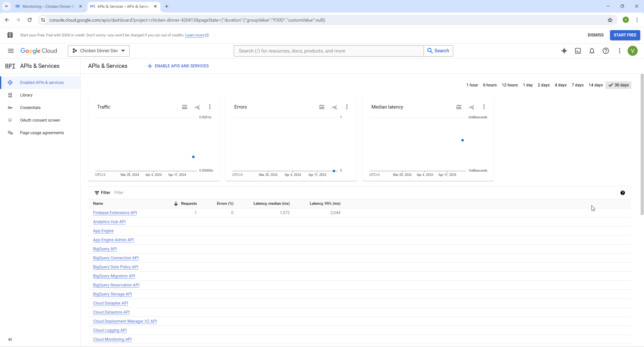Click Enable APIs and Services button
Viewport: 644px width, 347px height.
coord(178,66)
